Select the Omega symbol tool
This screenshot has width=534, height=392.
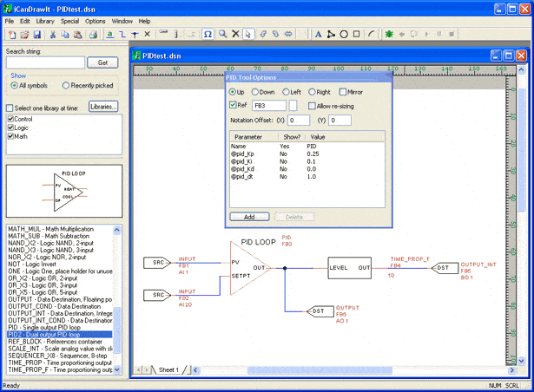click(x=207, y=34)
